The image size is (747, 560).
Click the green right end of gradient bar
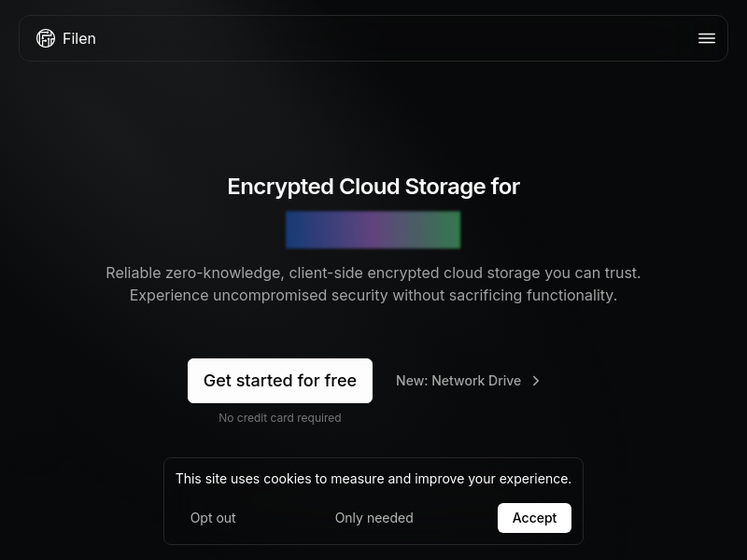[x=445, y=230]
